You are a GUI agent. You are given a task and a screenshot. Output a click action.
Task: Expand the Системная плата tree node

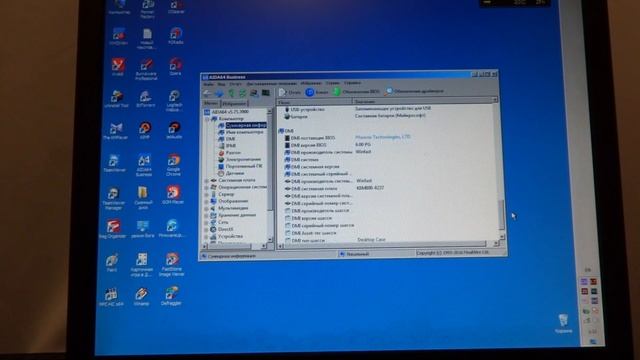click(207, 180)
